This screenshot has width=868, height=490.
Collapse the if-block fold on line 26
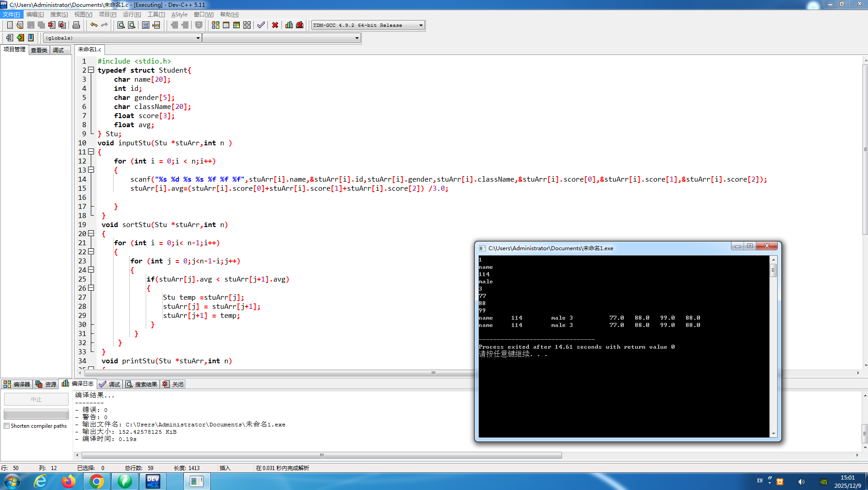tap(91, 288)
